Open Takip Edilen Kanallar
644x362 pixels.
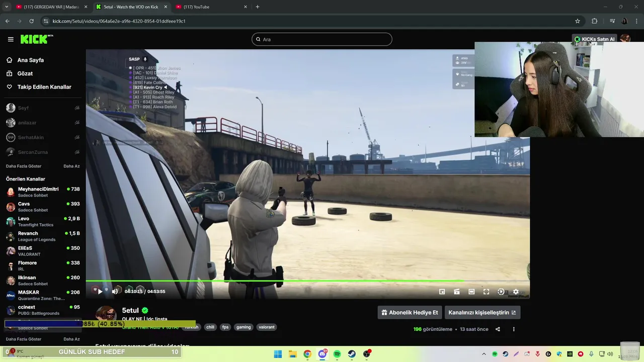tap(43, 87)
